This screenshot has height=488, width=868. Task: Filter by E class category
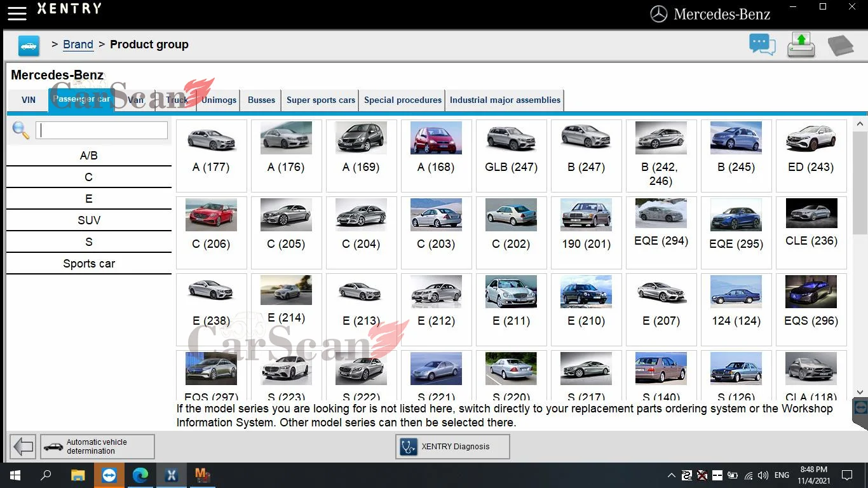89,199
